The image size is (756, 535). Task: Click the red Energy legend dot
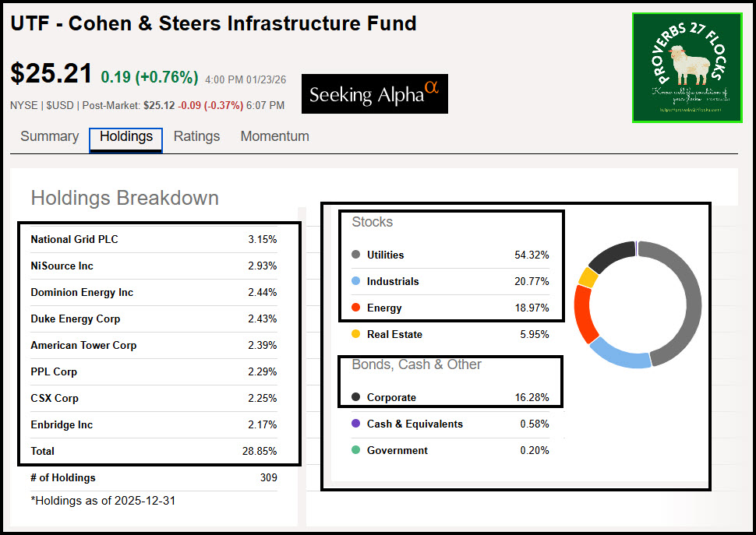point(355,308)
